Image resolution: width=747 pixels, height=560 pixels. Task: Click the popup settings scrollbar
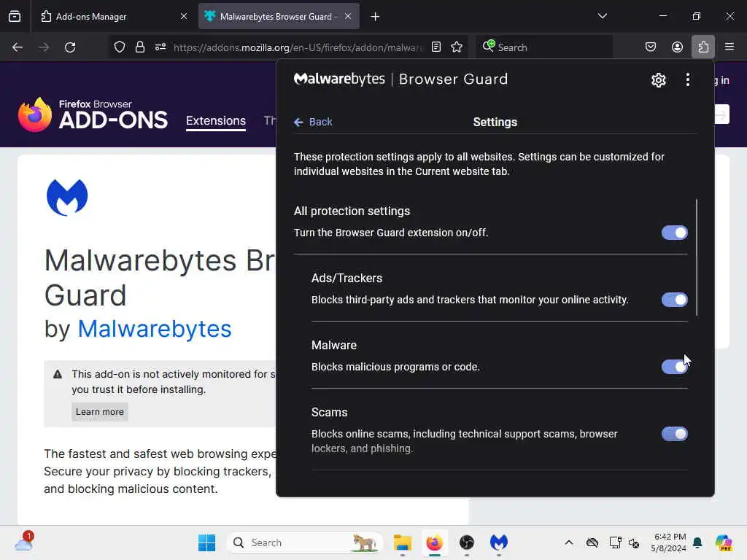point(697,257)
